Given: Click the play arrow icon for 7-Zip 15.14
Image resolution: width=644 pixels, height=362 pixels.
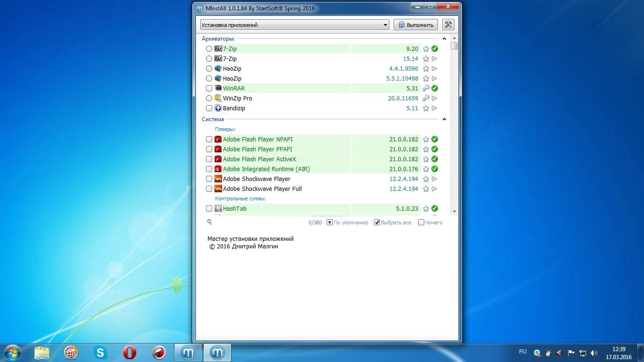Looking at the screenshot, I should point(435,58).
